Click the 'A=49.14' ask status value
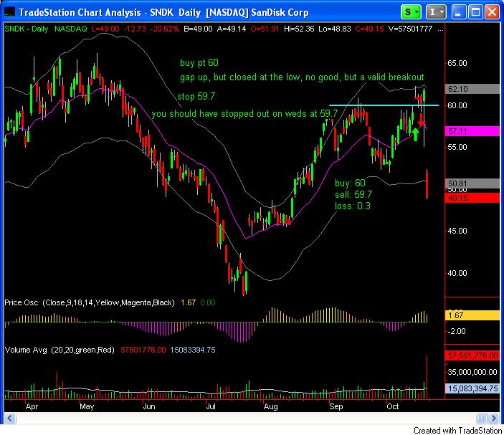The width and height of the screenshot is (504, 435). pos(232,29)
